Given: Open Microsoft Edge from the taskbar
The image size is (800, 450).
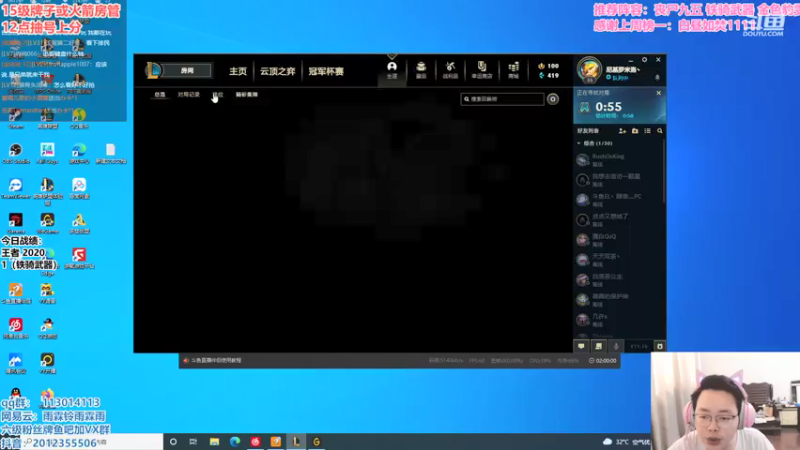Looking at the screenshot, I should tap(235, 442).
